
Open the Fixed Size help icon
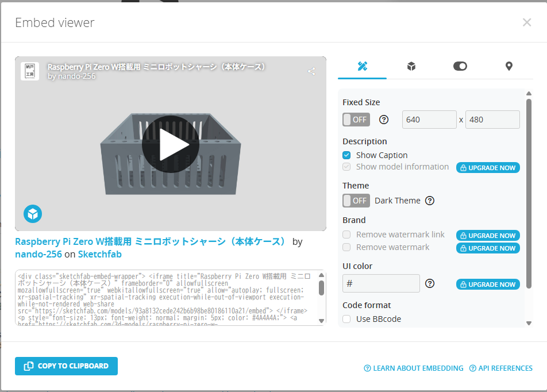[384, 120]
